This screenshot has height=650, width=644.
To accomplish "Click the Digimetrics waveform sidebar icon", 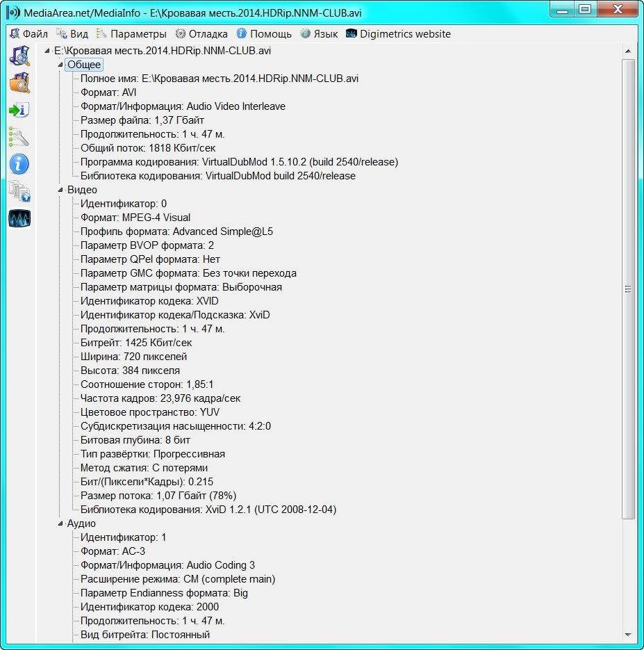I will coord(19,218).
